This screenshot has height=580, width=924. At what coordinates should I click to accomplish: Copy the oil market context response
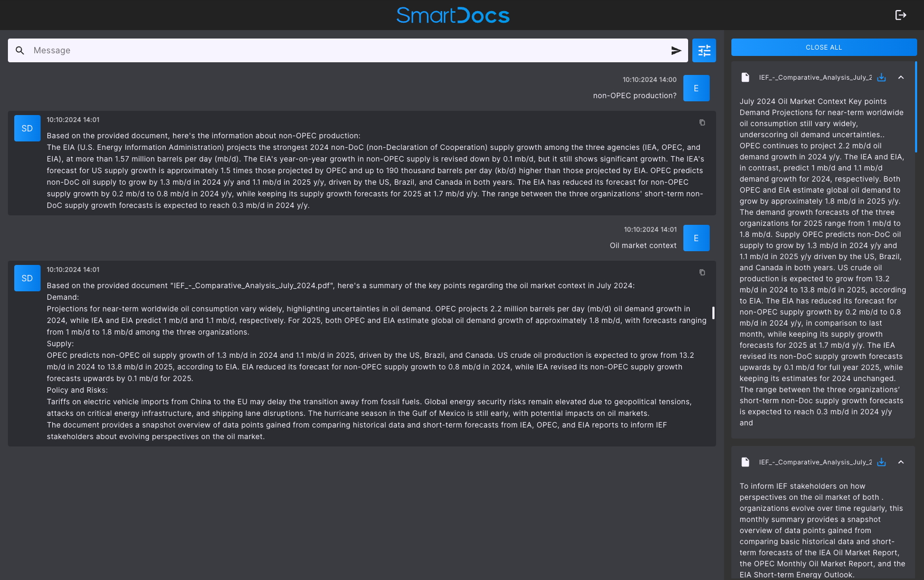(702, 272)
